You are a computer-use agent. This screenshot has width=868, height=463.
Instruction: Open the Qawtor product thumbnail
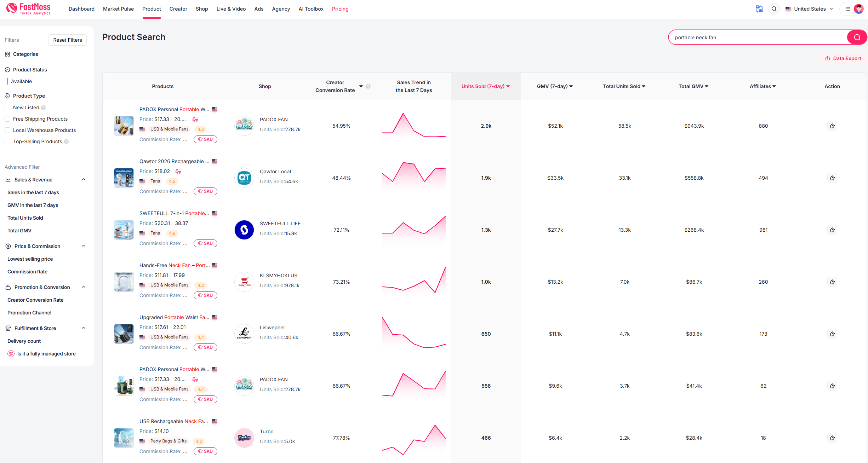[124, 178]
